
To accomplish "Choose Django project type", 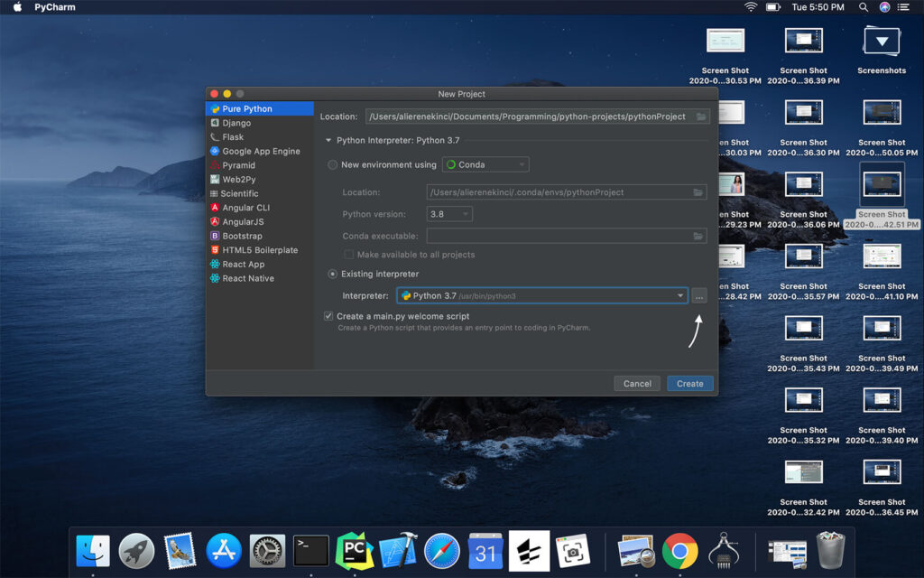I will [259, 123].
